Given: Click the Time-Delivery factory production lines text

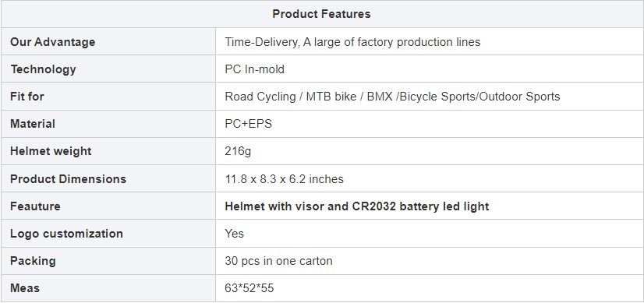Looking at the screenshot, I should point(352,42).
